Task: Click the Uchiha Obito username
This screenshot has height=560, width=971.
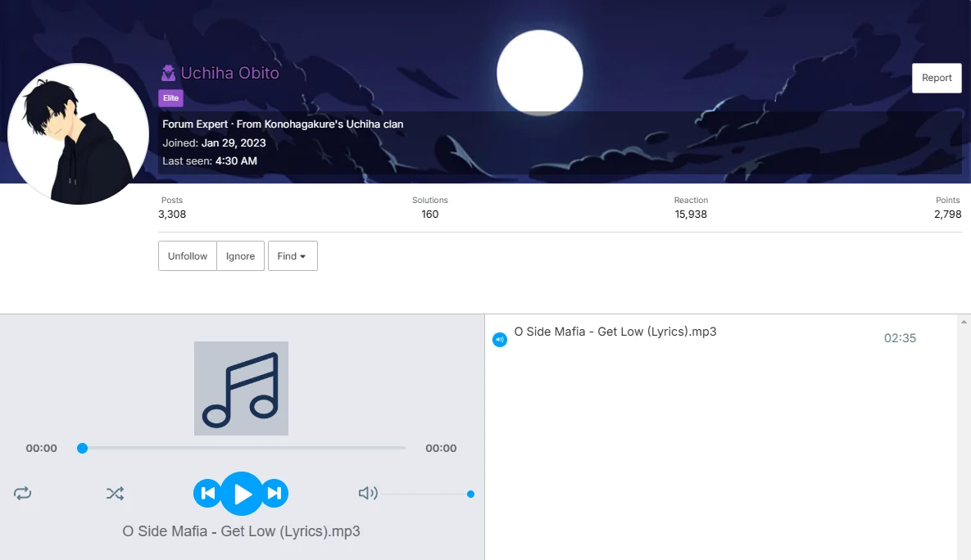Action: click(229, 73)
